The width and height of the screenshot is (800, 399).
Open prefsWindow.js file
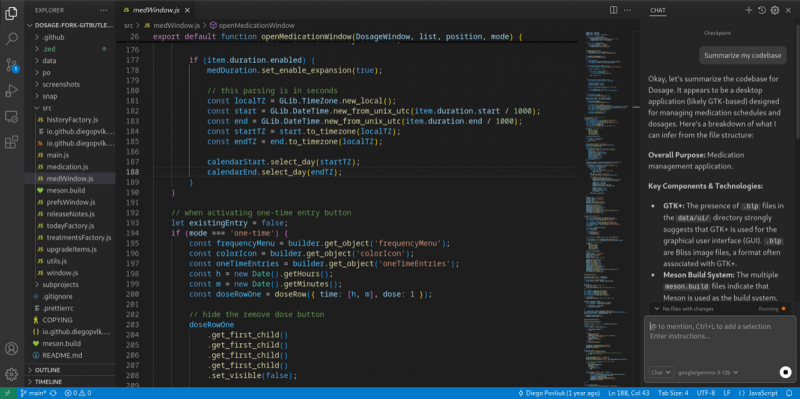coord(70,202)
